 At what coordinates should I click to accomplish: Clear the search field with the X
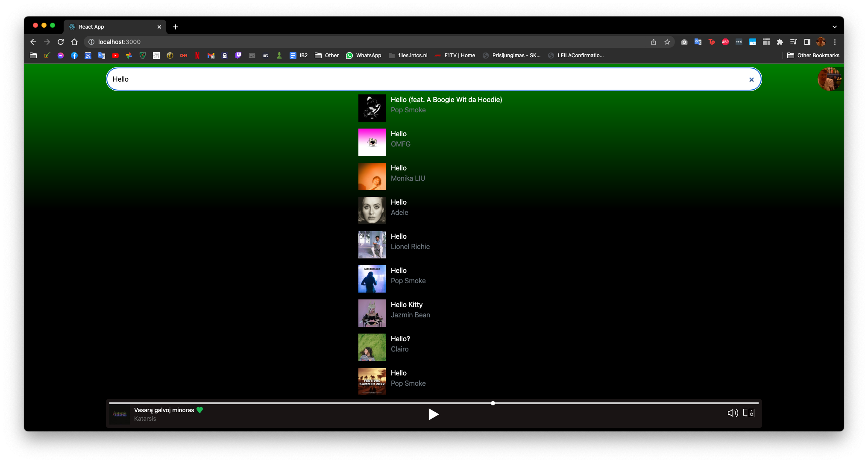point(751,79)
